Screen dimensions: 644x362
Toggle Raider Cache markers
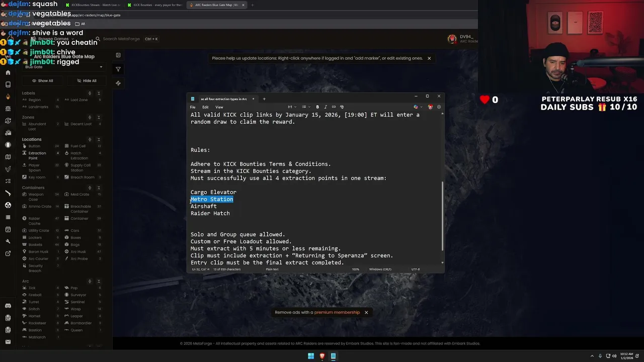tap(41, 221)
